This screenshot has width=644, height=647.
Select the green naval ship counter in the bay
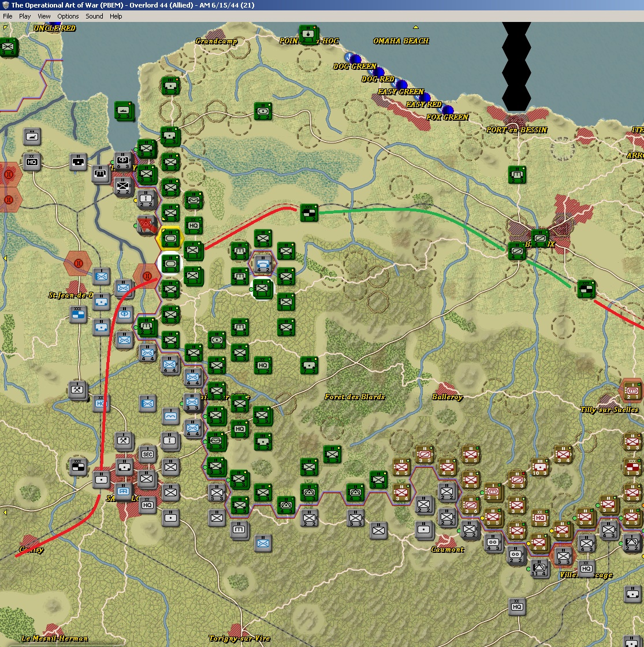click(x=124, y=110)
